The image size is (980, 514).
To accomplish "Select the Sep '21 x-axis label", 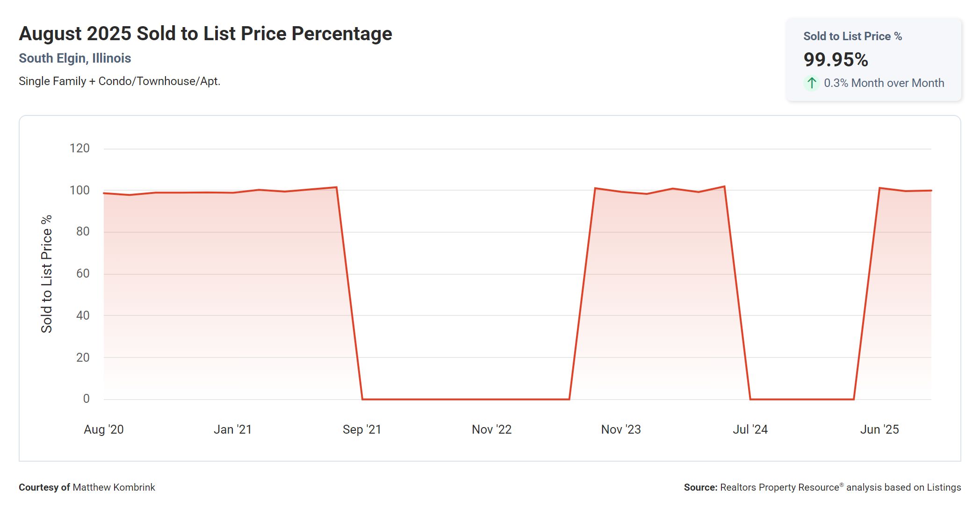I will 361,429.
